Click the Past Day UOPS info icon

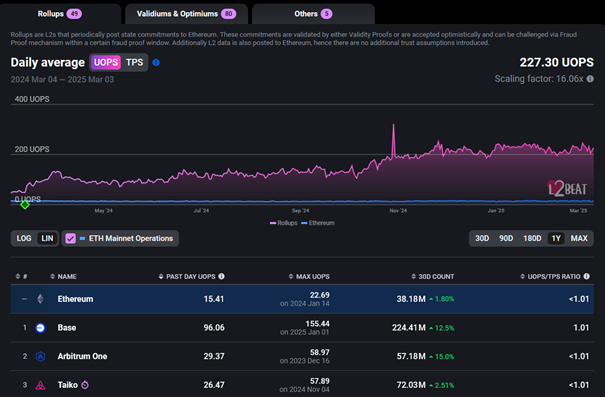221,276
